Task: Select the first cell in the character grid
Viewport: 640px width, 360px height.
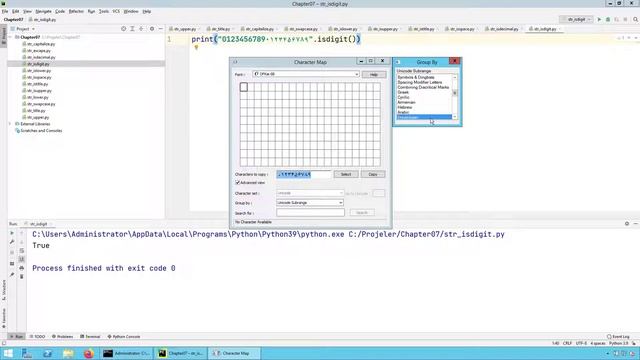Action: [244, 87]
